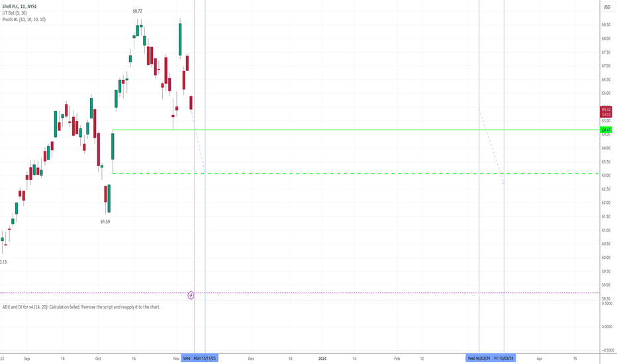Click the green 64.67 price line label
Screen dimensions: 617x364
(x=606, y=130)
